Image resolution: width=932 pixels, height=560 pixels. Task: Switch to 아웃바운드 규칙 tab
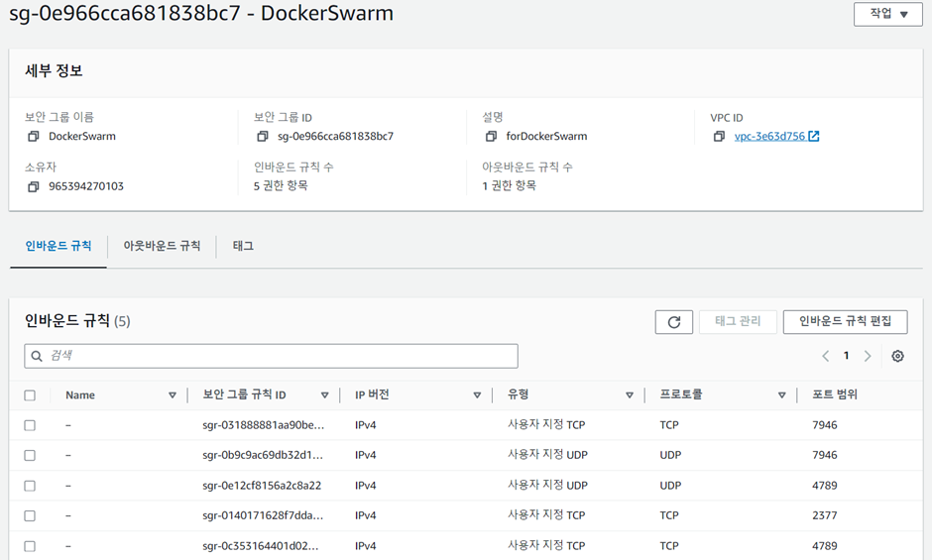click(162, 246)
